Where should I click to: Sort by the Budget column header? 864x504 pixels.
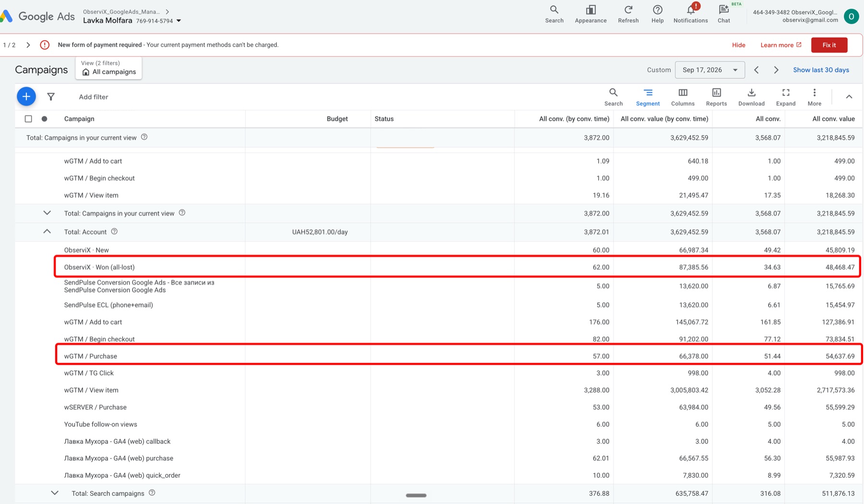click(x=337, y=119)
